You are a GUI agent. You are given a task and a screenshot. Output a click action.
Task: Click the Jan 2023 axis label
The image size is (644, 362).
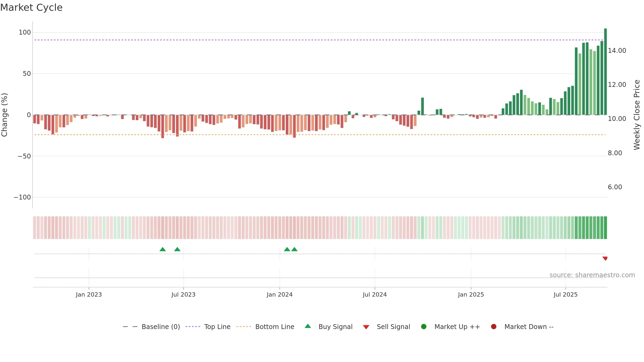click(x=89, y=294)
